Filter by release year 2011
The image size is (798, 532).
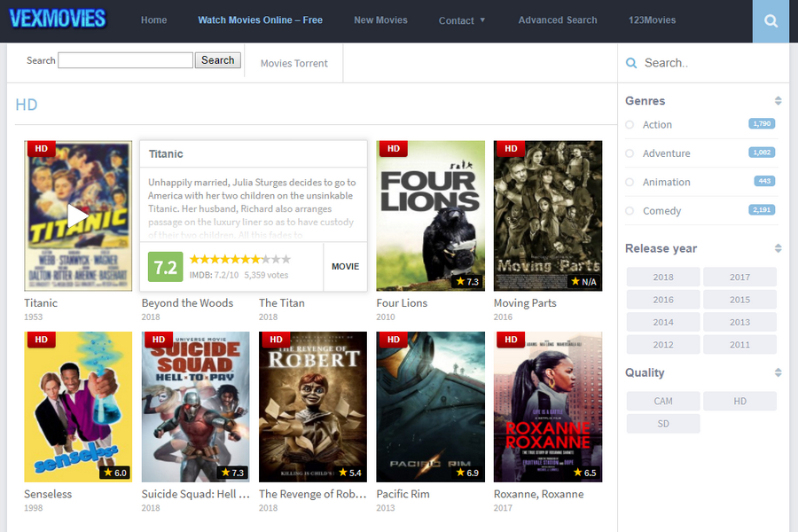tap(739, 345)
